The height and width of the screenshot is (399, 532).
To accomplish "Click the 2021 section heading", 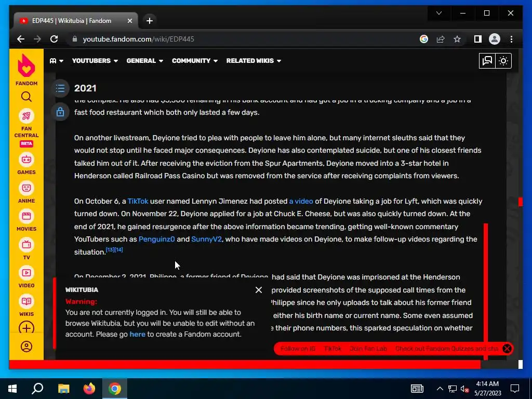I will (85, 88).
